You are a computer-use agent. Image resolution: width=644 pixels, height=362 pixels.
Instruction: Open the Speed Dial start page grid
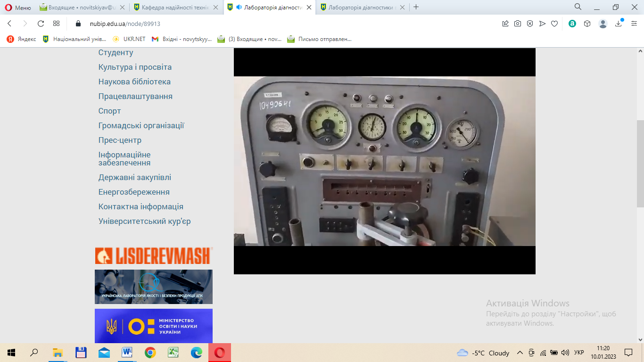tap(56, 24)
